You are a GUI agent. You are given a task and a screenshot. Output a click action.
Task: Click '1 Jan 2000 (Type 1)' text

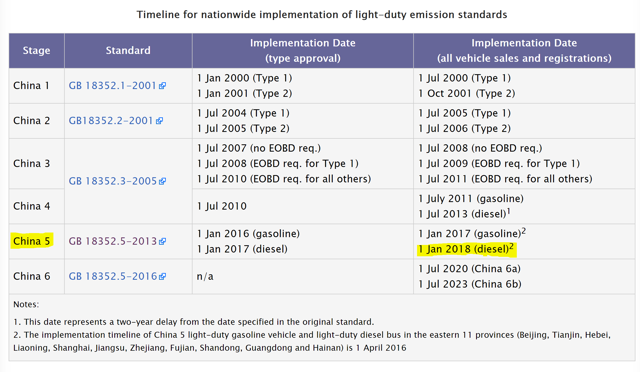click(x=244, y=78)
